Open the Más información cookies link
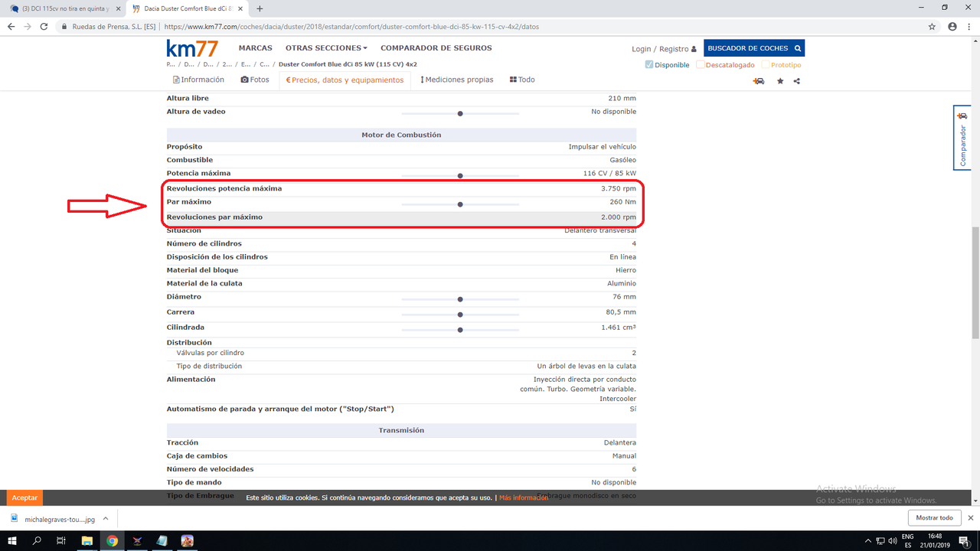The height and width of the screenshot is (551, 980). point(524,497)
